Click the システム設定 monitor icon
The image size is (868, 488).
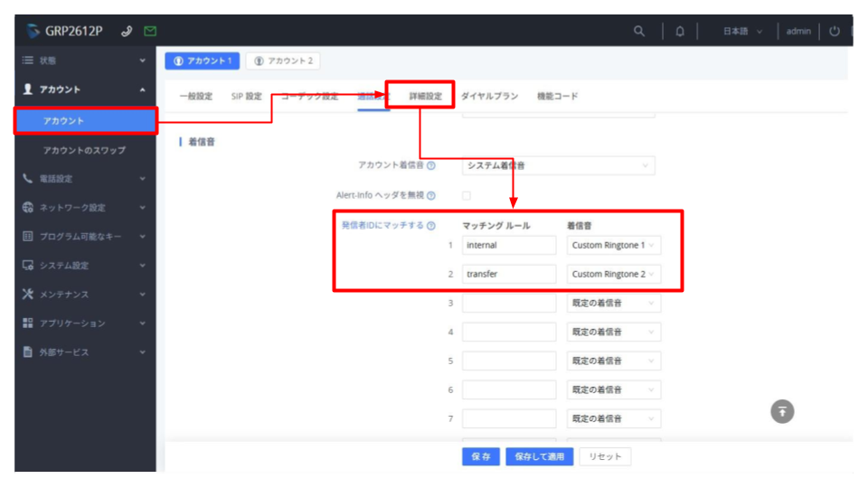coord(28,265)
